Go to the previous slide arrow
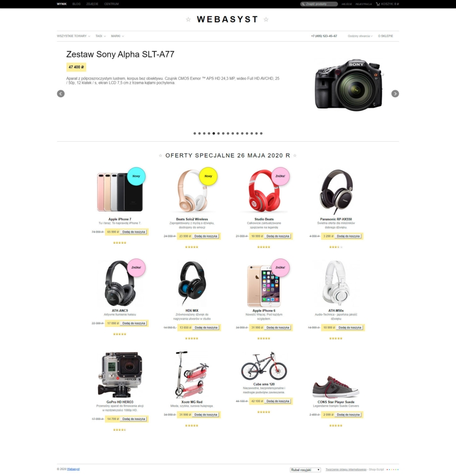Image resolution: width=456 pixels, height=476 pixels. point(61,94)
